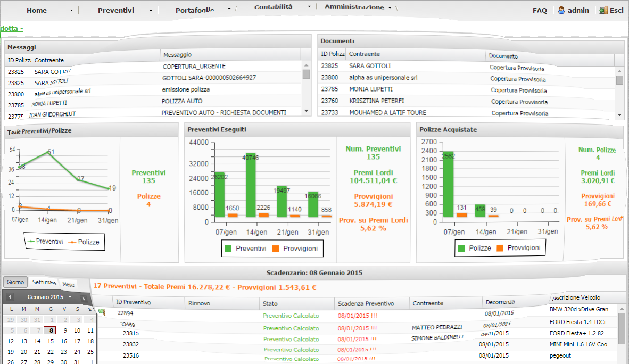The height and width of the screenshot is (364, 629).
Task: Go to previous month in calendar
Action: point(10,297)
